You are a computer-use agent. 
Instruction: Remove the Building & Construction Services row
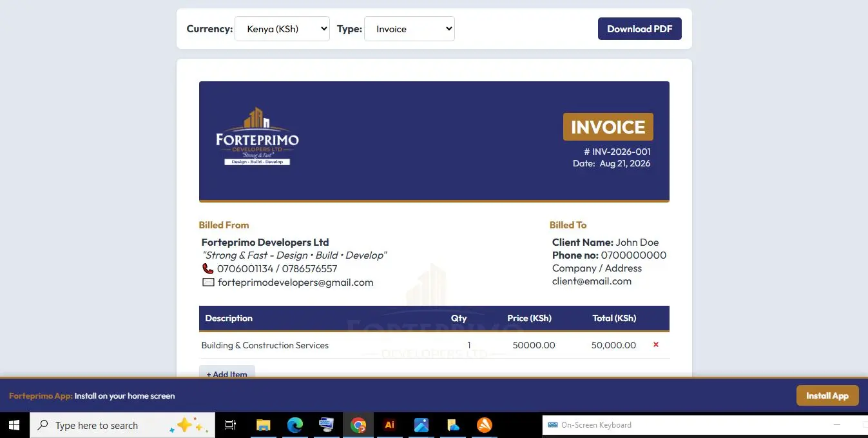656,344
